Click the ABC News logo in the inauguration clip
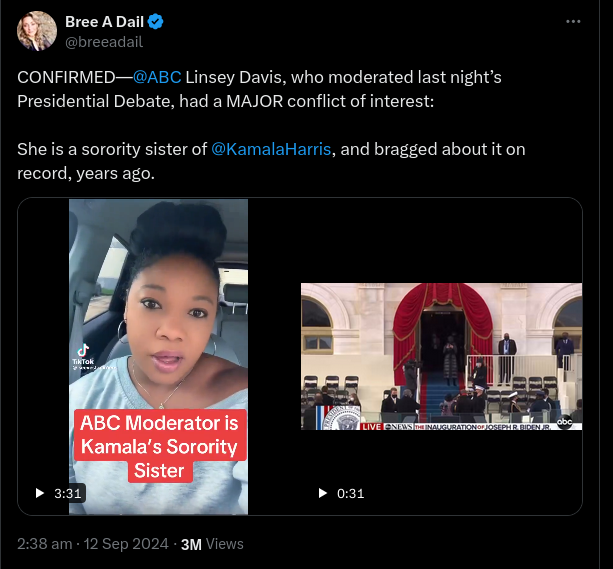Screen dimensions: 613x569 567,422
